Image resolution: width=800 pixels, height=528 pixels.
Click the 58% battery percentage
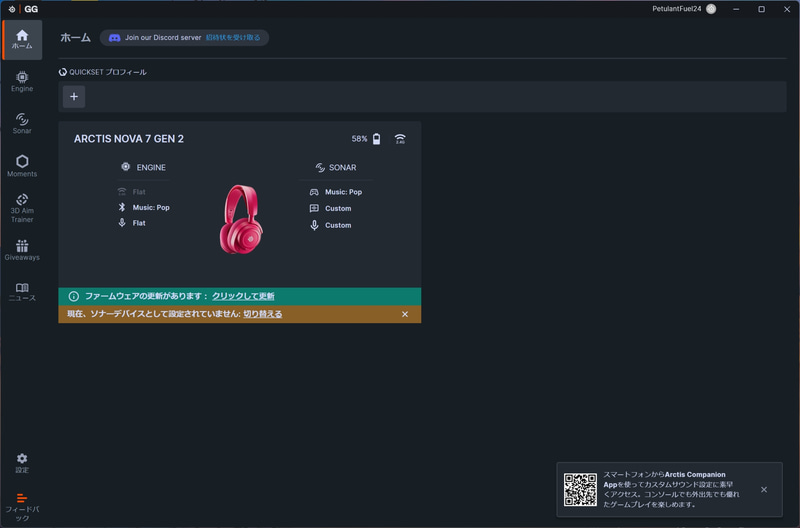tap(359, 139)
